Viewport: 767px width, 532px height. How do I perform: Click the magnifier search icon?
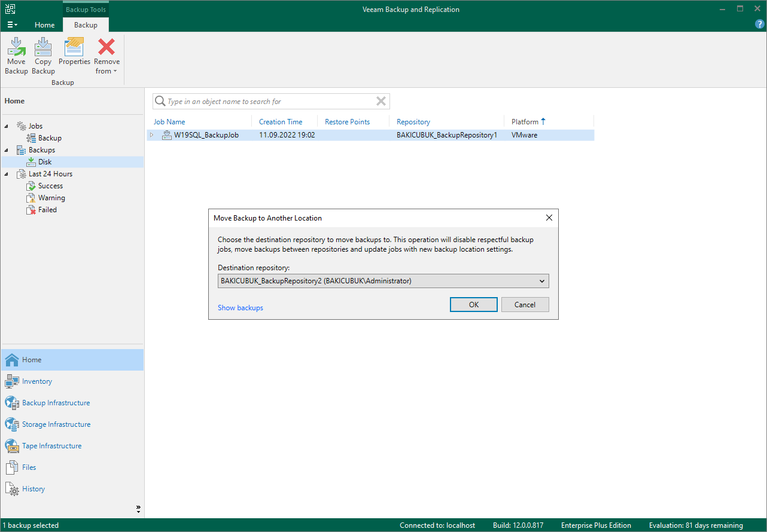point(160,101)
